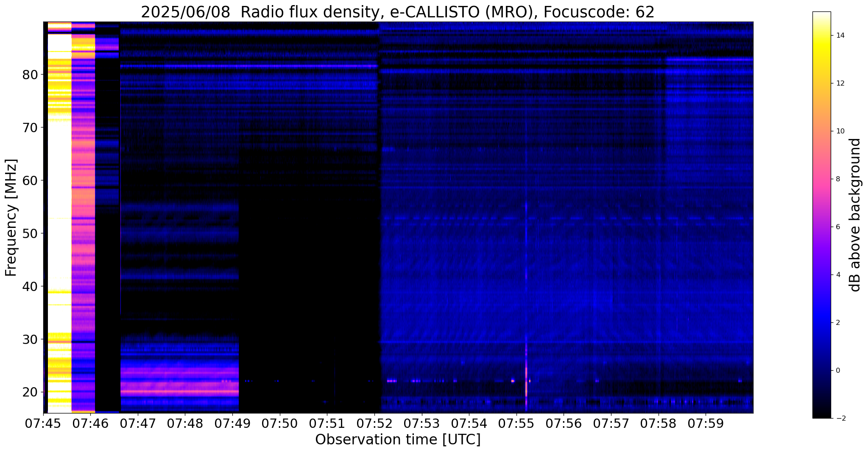Click the 30 MHz frequency tick label
The width and height of the screenshot is (868, 452).
[x=30, y=340]
